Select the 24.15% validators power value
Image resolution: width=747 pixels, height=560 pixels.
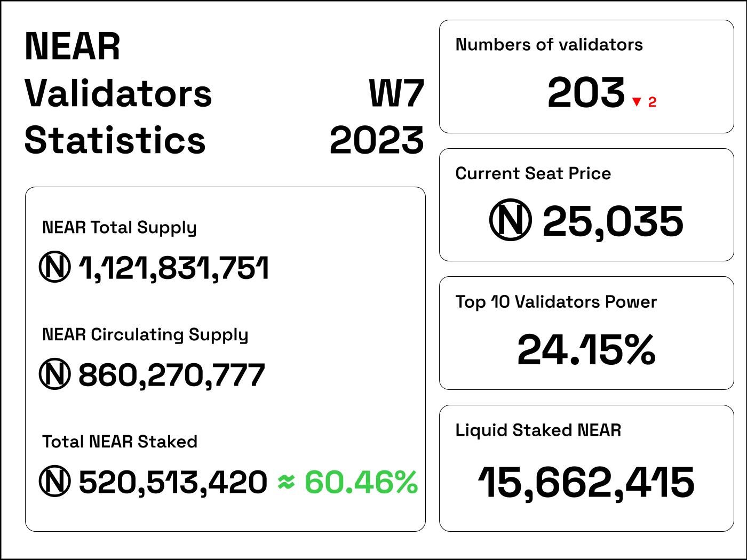(586, 350)
